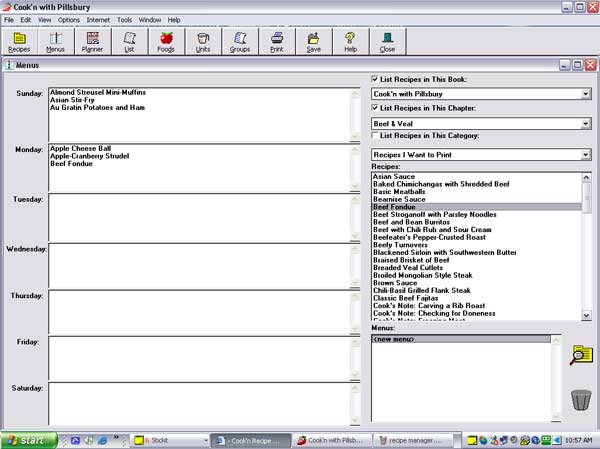The width and height of the screenshot is (600, 449).
Task: Switch to recipe manager taskbar button
Action: (412, 441)
